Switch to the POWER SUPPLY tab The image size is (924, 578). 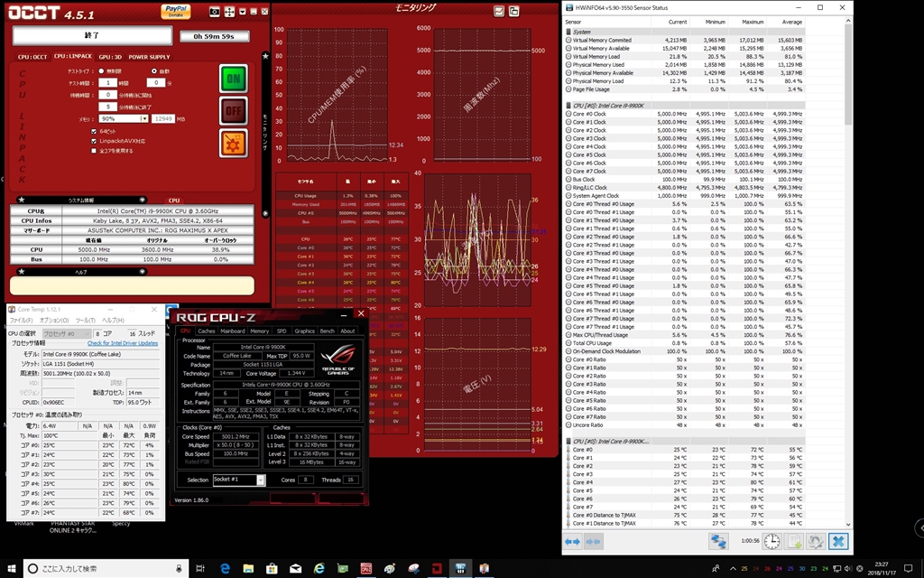149,57
